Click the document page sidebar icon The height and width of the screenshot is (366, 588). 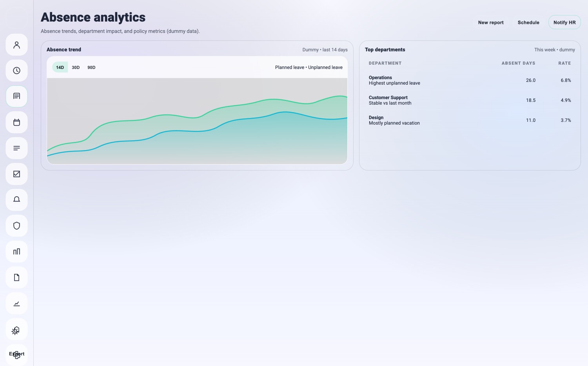[16, 277]
